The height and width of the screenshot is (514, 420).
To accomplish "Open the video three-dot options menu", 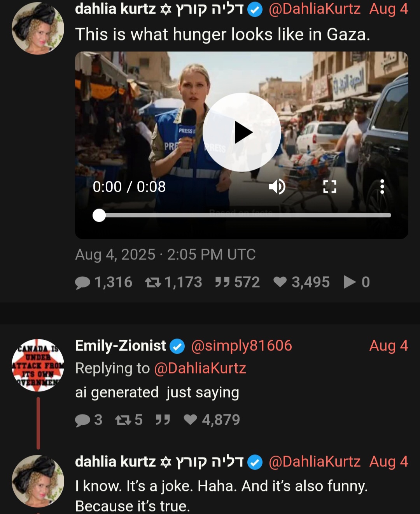I will 382,187.
